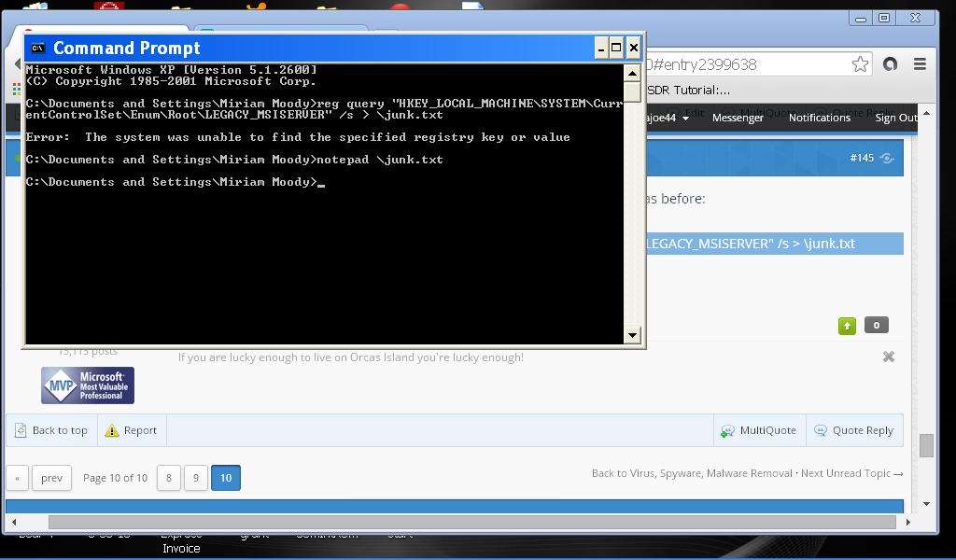Click the browser page scroll down arrow

pos(926,504)
